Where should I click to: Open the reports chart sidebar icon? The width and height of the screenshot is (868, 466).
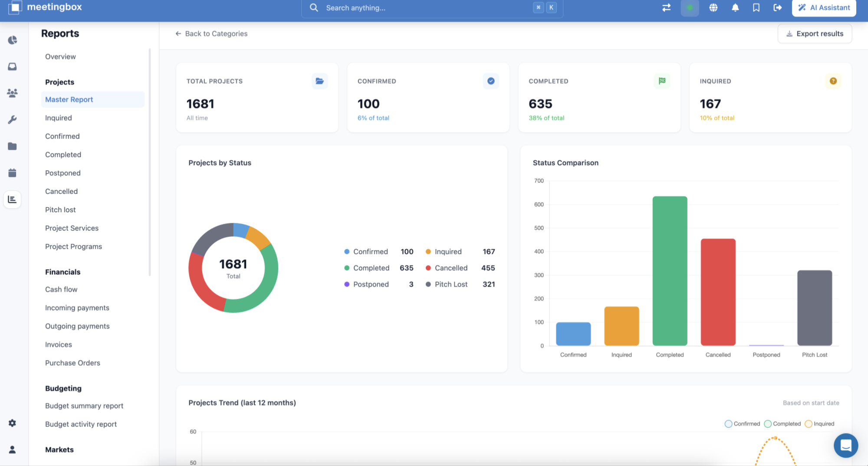pos(13,199)
